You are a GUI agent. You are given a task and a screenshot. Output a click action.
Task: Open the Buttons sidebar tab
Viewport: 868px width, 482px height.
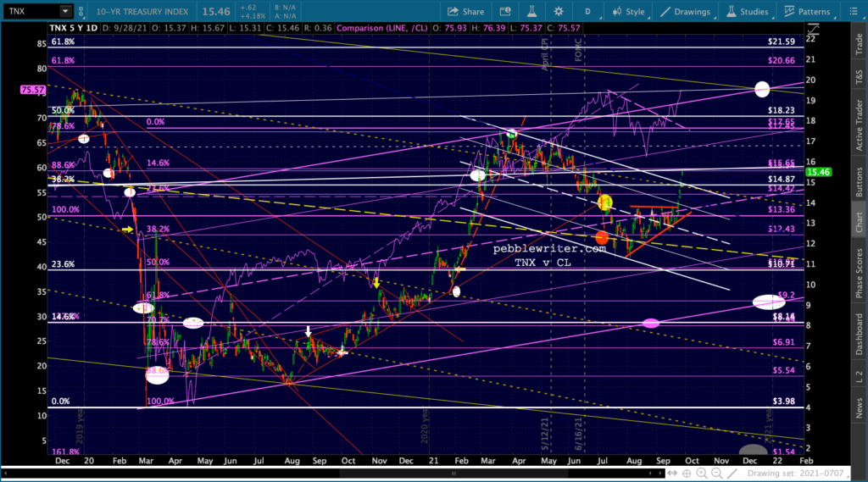(x=860, y=182)
